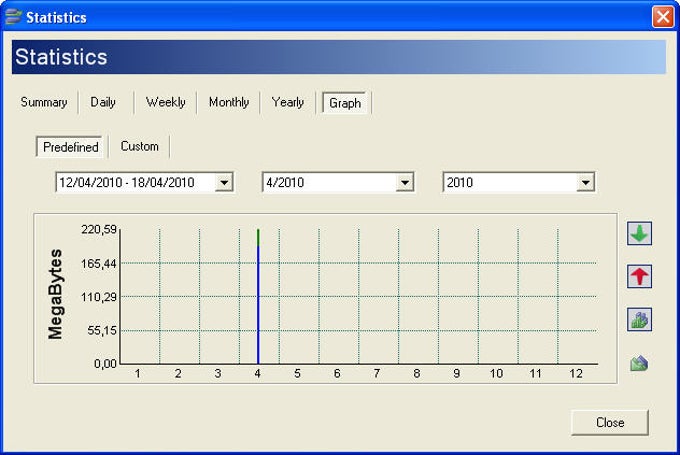
Task: Click the red upload arrow icon
Action: click(639, 277)
